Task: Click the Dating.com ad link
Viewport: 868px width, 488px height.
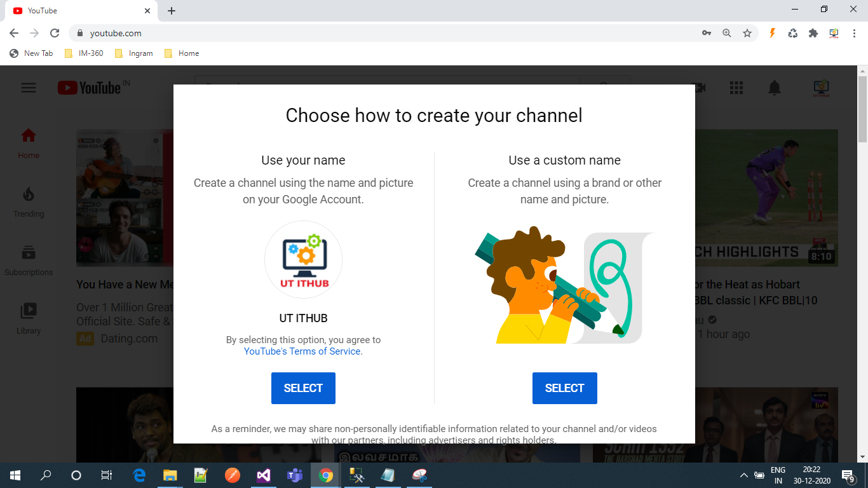Action: [129, 339]
